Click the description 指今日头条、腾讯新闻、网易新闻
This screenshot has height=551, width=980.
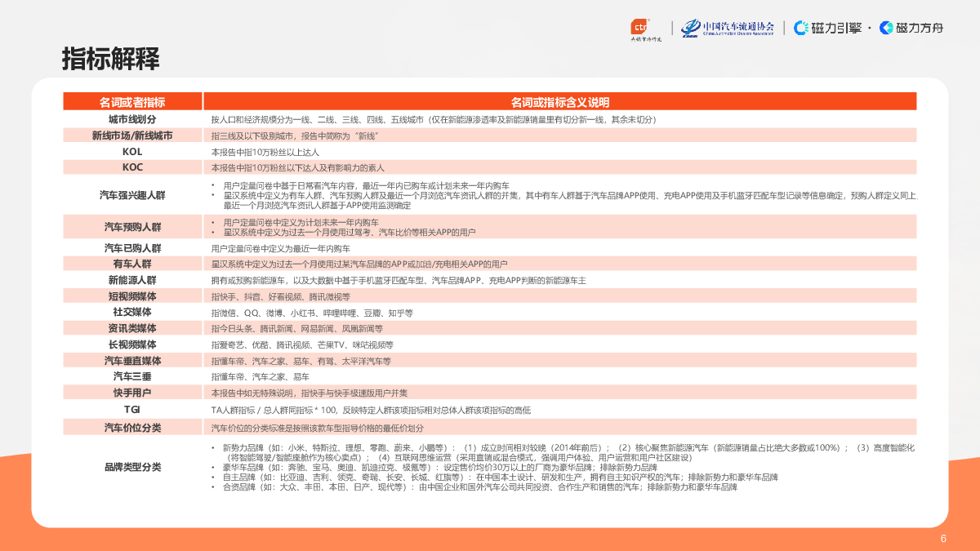[x=296, y=329]
